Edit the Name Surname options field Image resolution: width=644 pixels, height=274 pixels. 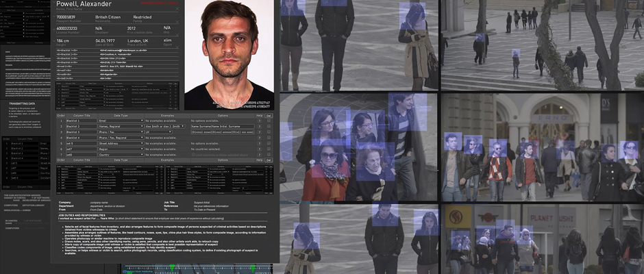pos(222,127)
